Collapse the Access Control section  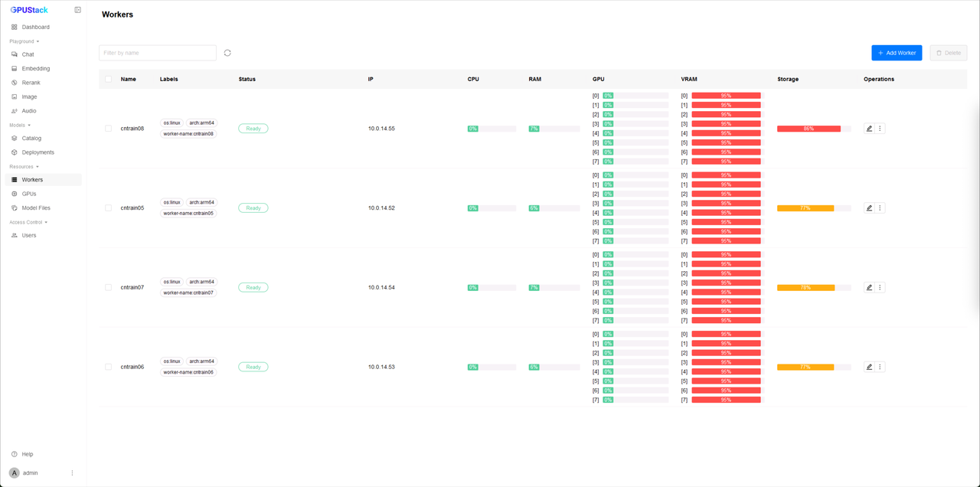pos(28,222)
